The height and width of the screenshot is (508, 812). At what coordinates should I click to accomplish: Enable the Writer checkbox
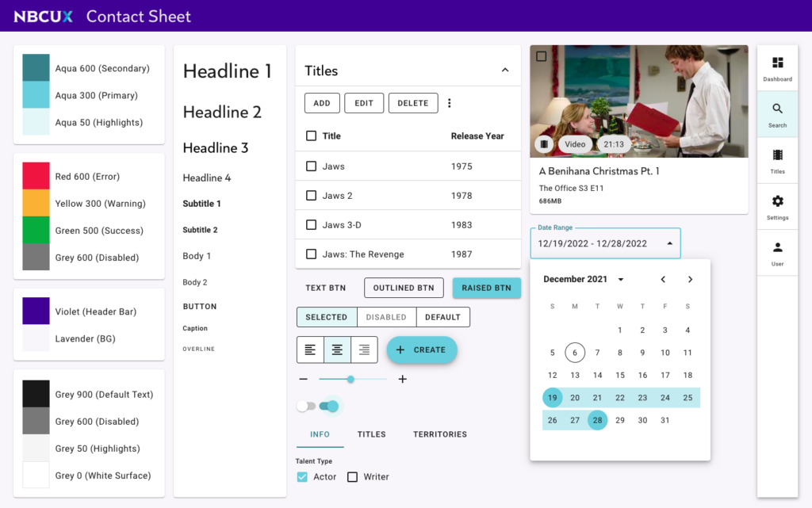[353, 477]
